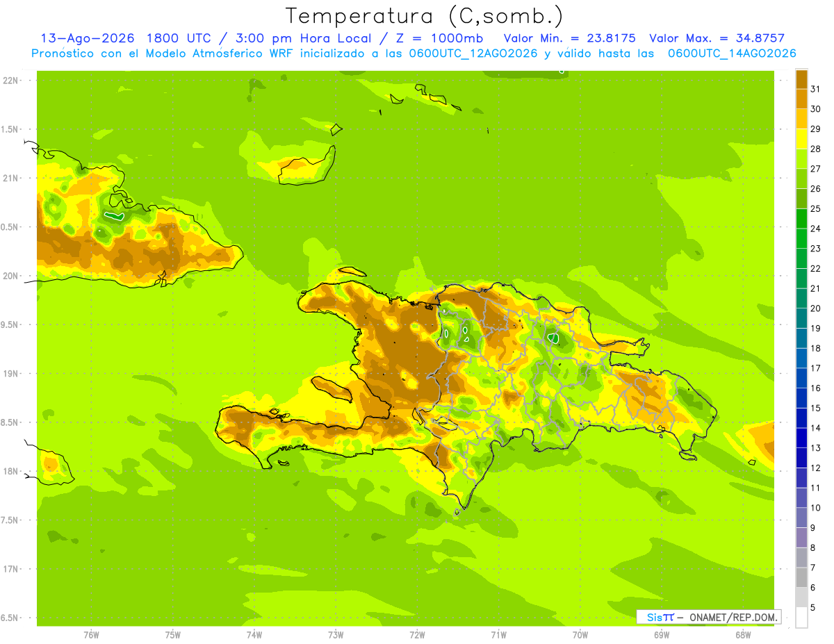Pick the white swatch below 5 in legend

[x=801, y=618]
